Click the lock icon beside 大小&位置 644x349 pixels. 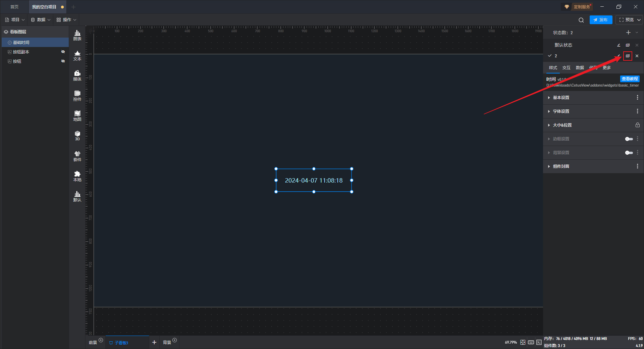[x=637, y=125]
